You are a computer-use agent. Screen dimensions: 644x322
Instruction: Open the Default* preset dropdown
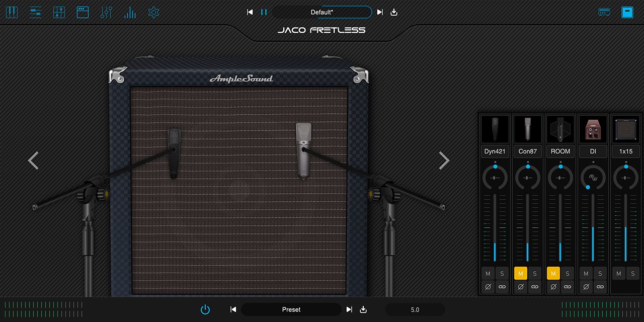coord(322,12)
